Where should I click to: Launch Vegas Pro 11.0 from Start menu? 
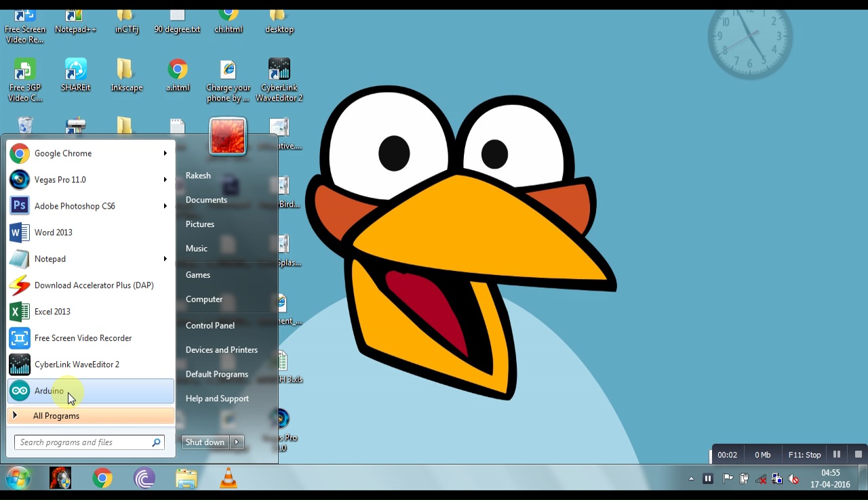tap(91, 180)
